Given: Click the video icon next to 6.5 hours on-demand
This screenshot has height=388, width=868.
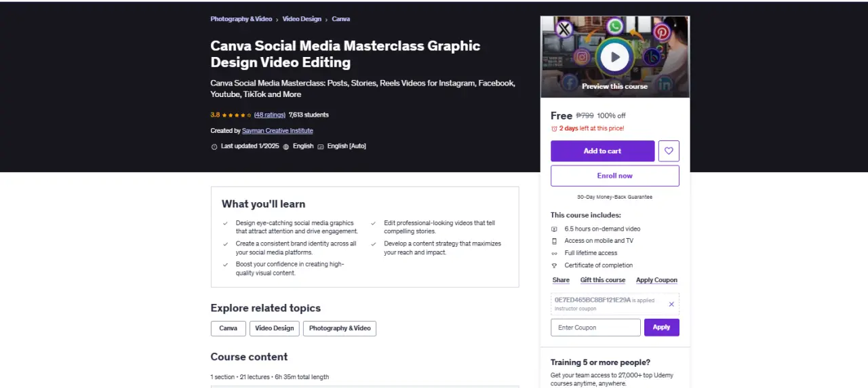Looking at the screenshot, I should (554, 229).
